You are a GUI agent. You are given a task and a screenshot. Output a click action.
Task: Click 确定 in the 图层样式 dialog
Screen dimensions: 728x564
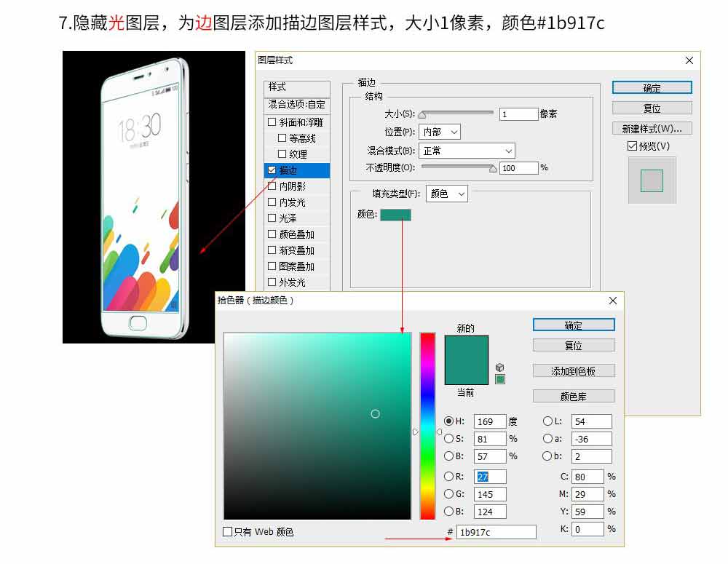click(652, 88)
